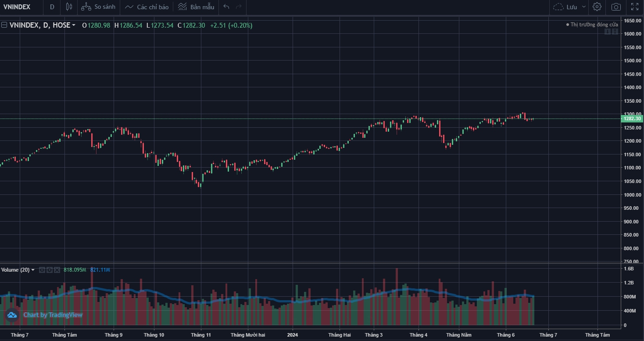The image size is (644, 341).
Task: Click the 1000.00 price axis label
Action: 633,195
